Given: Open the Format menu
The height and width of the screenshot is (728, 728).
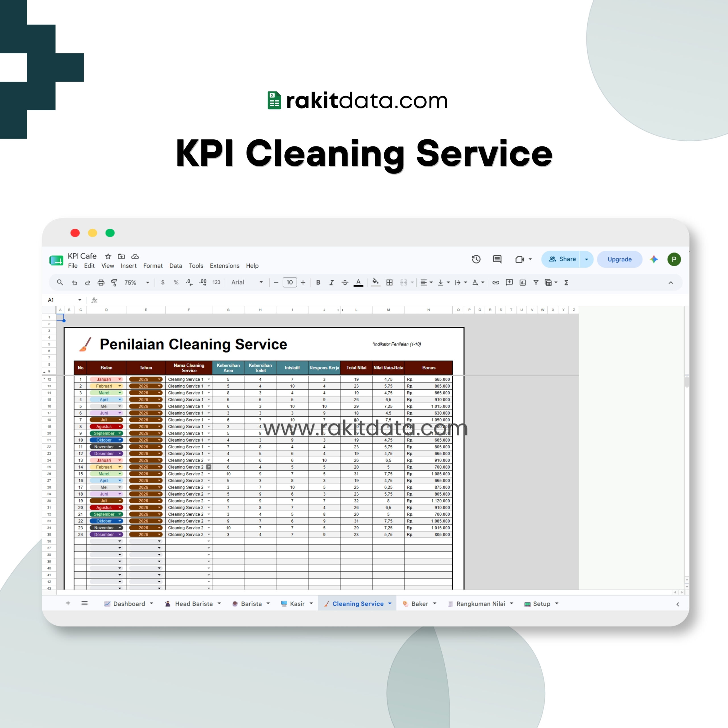Looking at the screenshot, I should tap(153, 266).
